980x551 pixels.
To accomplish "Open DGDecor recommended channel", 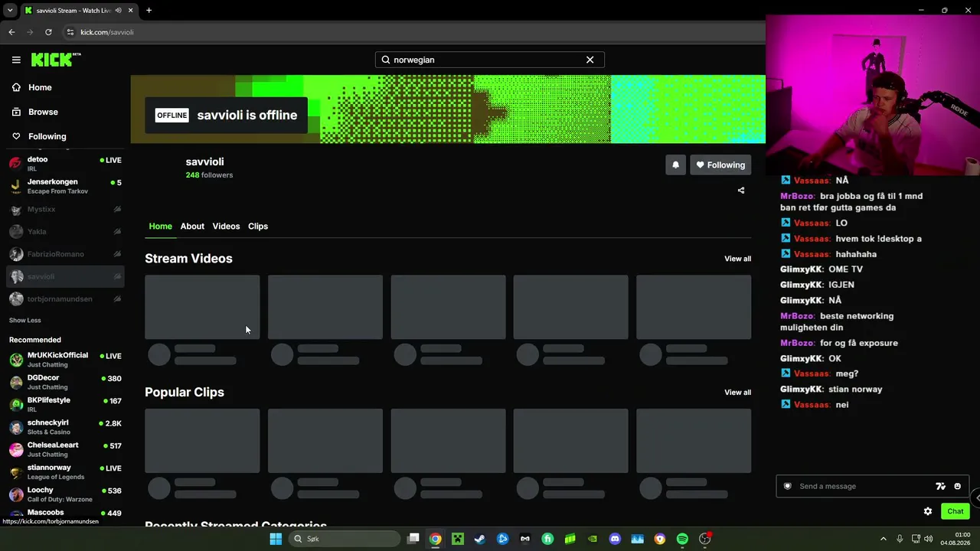I will coord(65,382).
